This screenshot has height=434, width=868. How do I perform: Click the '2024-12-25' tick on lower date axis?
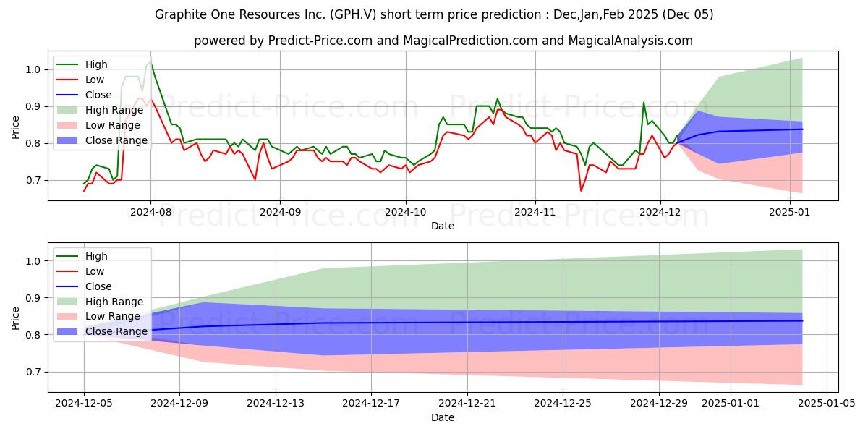click(563, 405)
